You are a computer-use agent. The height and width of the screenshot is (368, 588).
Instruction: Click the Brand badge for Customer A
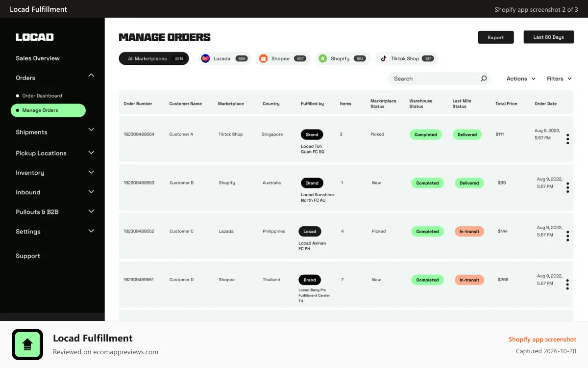pos(312,134)
